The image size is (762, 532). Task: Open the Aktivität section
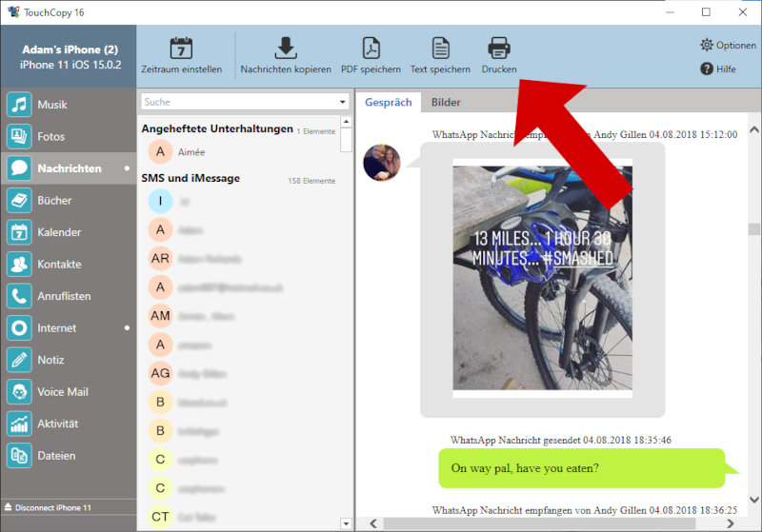point(68,424)
